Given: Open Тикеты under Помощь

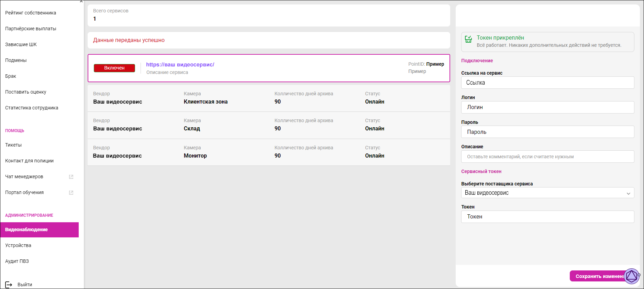Looking at the screenshot, I should pos(13,145).
